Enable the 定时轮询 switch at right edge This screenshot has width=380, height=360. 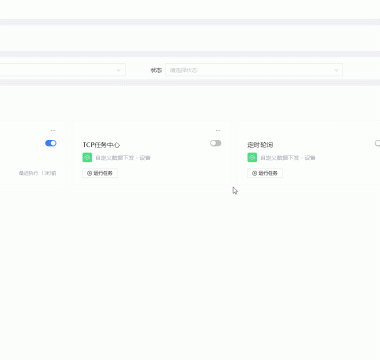(377, 143)
